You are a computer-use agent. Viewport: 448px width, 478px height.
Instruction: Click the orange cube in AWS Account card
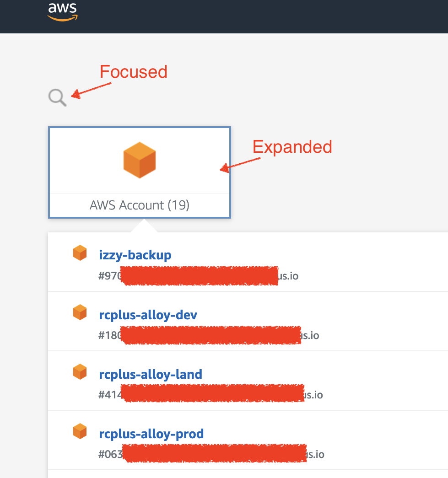pyautogui.click(x=140, y=160)
